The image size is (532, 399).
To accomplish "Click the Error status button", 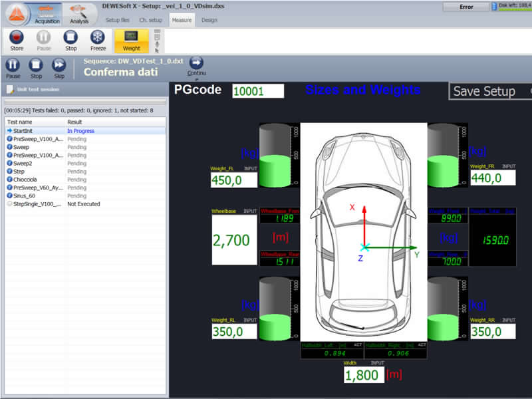I will [x=466, y=7].
